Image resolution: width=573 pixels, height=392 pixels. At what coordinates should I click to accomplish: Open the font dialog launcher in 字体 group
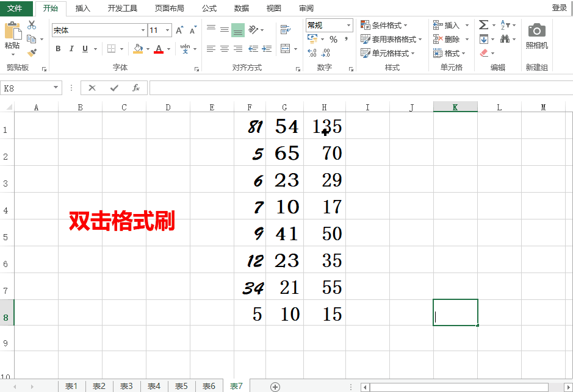click(196, 69)
